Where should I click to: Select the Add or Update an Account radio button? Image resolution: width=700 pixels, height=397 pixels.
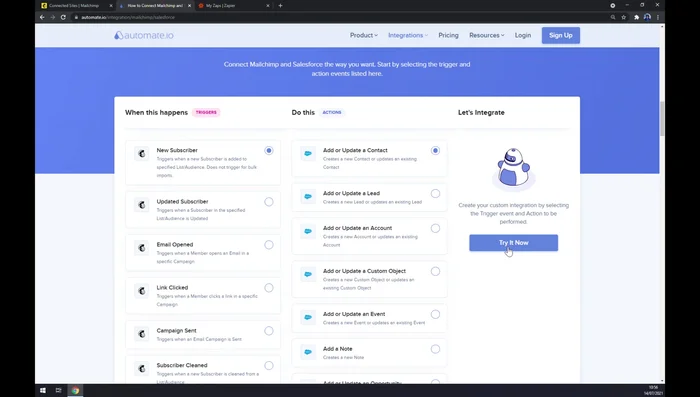(435, 228)
